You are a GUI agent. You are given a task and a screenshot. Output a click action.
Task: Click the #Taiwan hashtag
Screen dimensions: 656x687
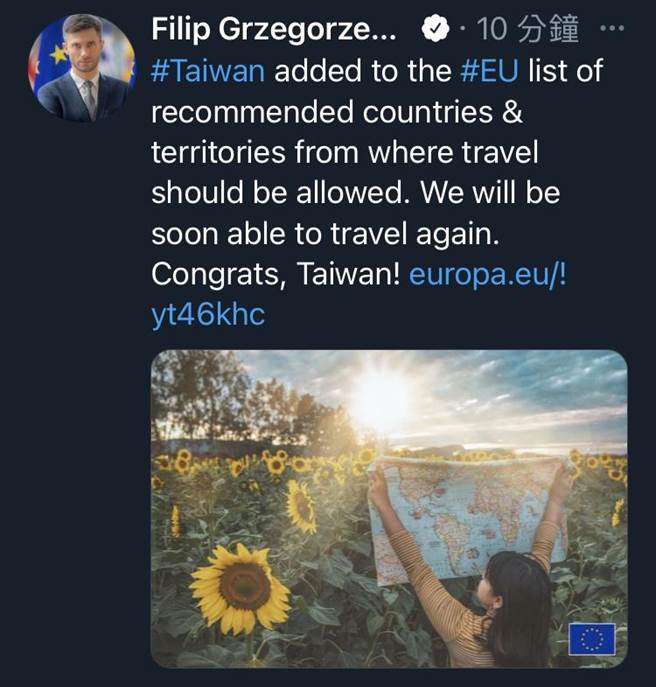point(210,71)
